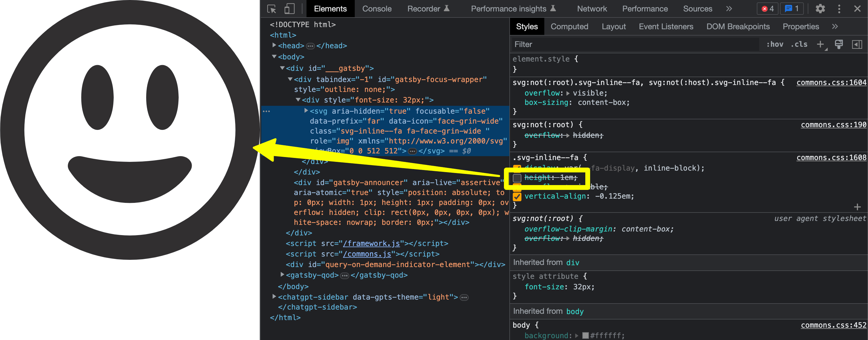Open the Network tab

592,9
